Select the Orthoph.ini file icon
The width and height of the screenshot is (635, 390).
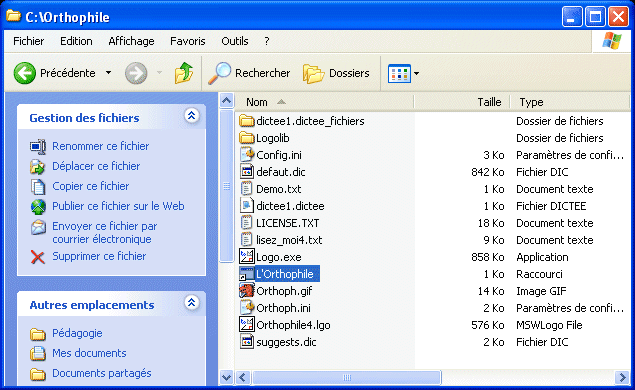247,308
